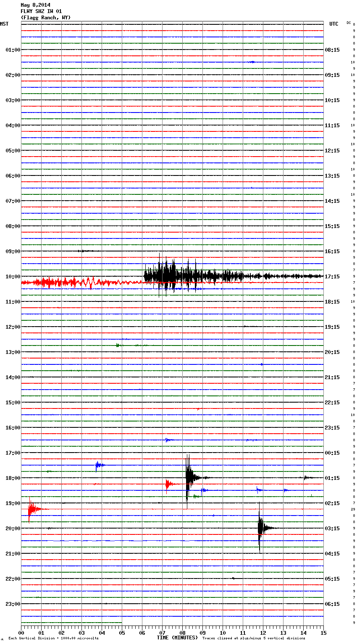The width and height of the screenshot is (357, 644).
Task: Click the MST time label "07:00"
Action: 13,201
